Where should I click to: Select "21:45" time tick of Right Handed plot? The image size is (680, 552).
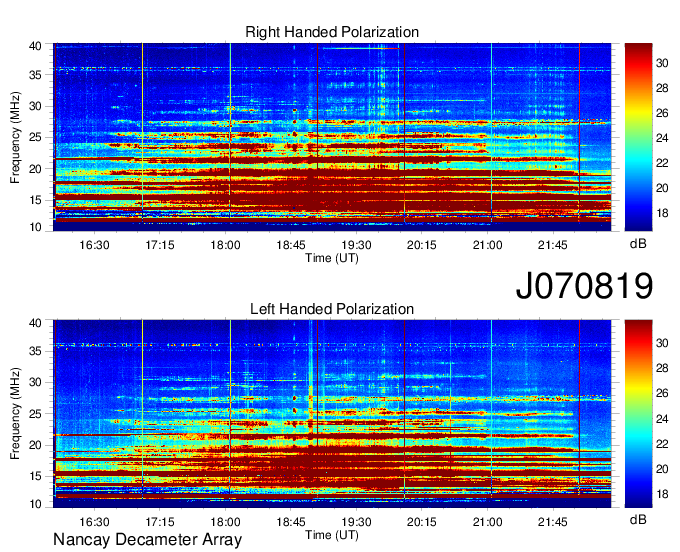pos(552,245)
